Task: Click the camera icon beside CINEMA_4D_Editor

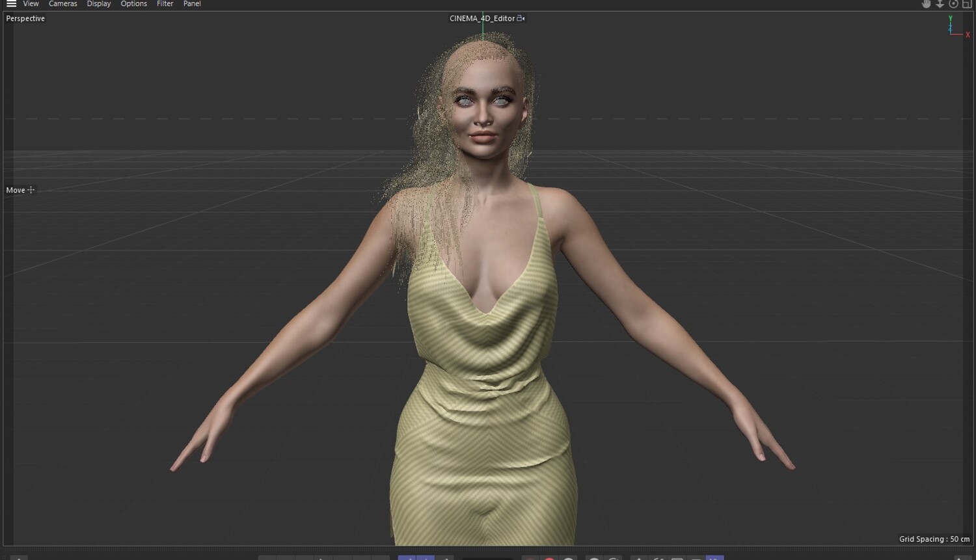Action: click(521, 18)
